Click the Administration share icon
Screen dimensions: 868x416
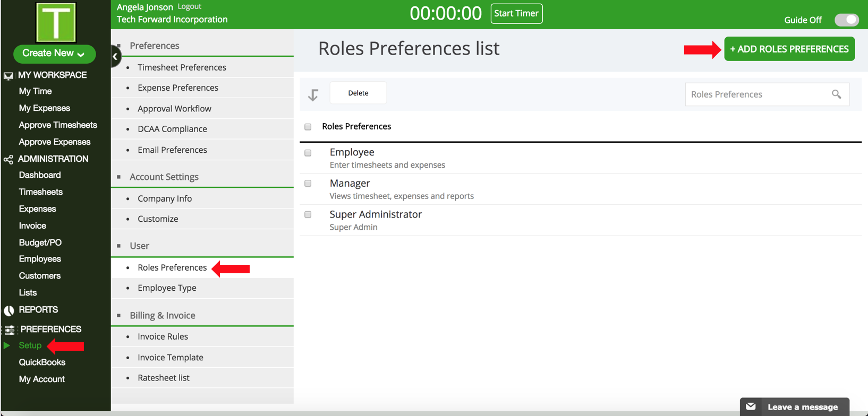point(8,159)
